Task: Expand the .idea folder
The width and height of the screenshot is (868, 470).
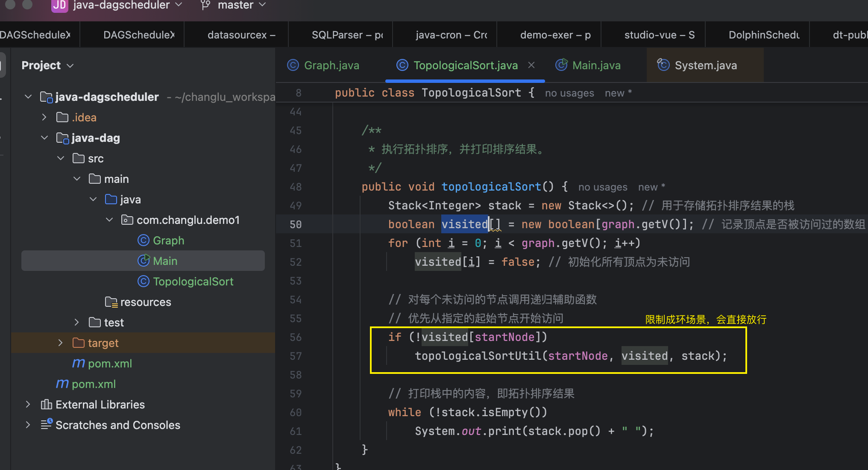Action: click(44, 117)
